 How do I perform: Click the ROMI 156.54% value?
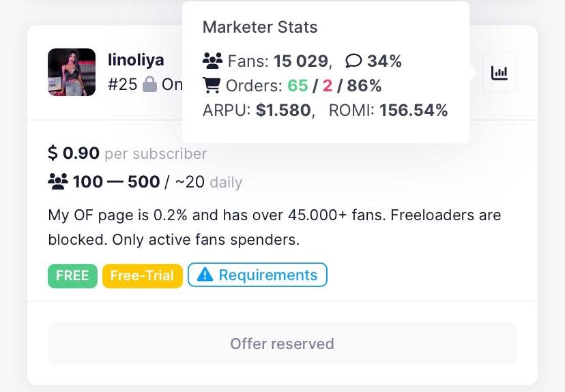[414, 110]
